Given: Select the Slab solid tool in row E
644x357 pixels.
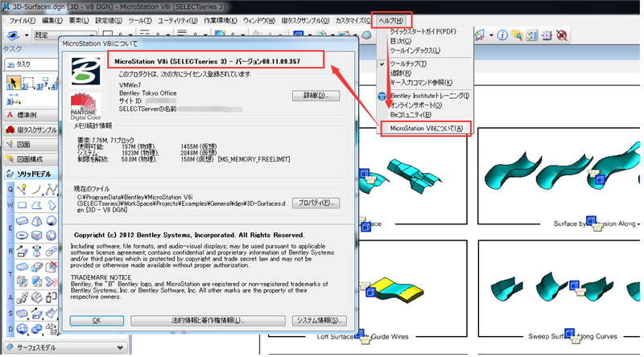Looking at the screenshot, I should [x=22, y=221].
